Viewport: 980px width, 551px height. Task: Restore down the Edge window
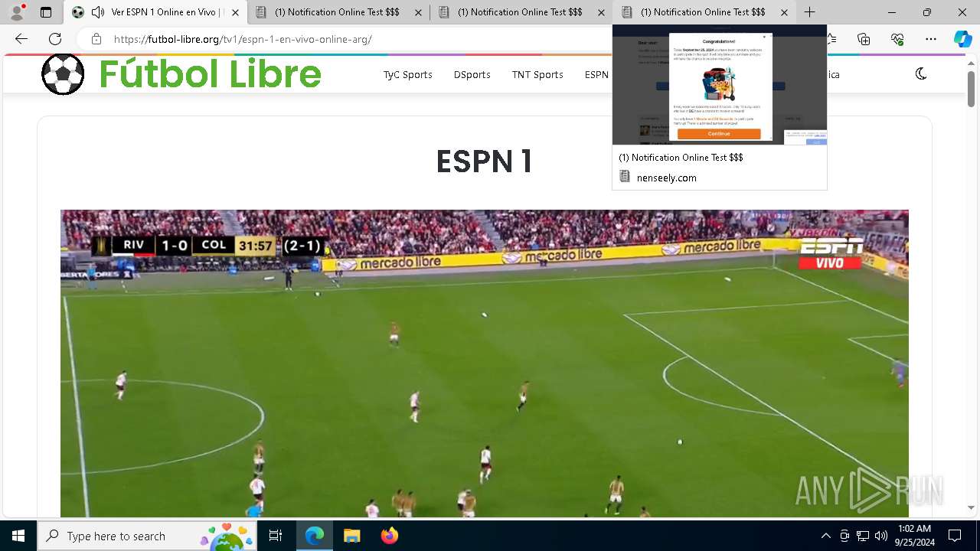point(927,12)
